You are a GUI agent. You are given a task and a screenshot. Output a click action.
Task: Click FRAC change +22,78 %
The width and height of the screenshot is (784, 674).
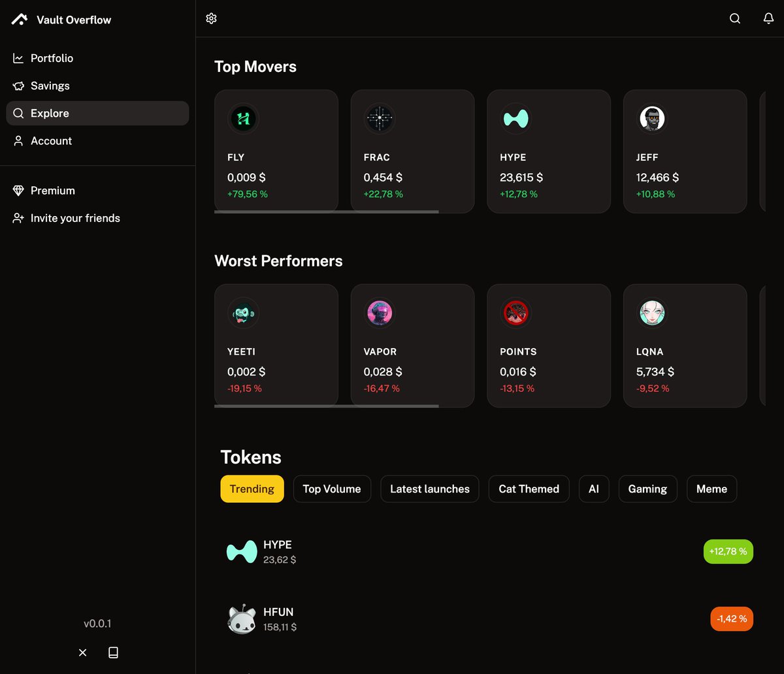tap(384, 194)
